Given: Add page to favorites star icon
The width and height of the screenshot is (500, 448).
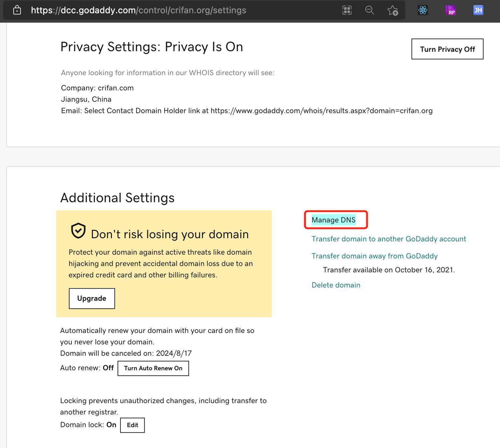Looking at the screenshot, I should 393,10.
